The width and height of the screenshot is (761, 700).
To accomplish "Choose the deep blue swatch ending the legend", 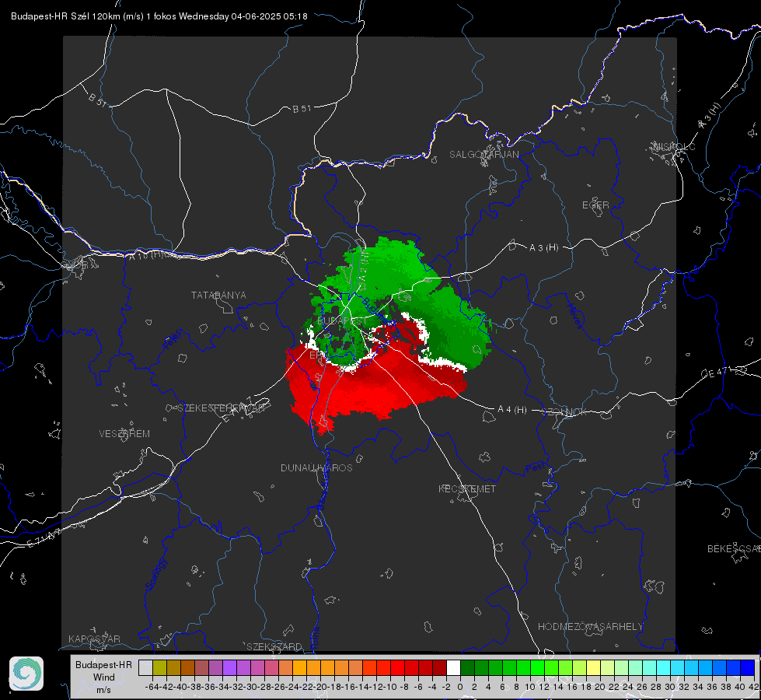I will [x=748, y=668].
